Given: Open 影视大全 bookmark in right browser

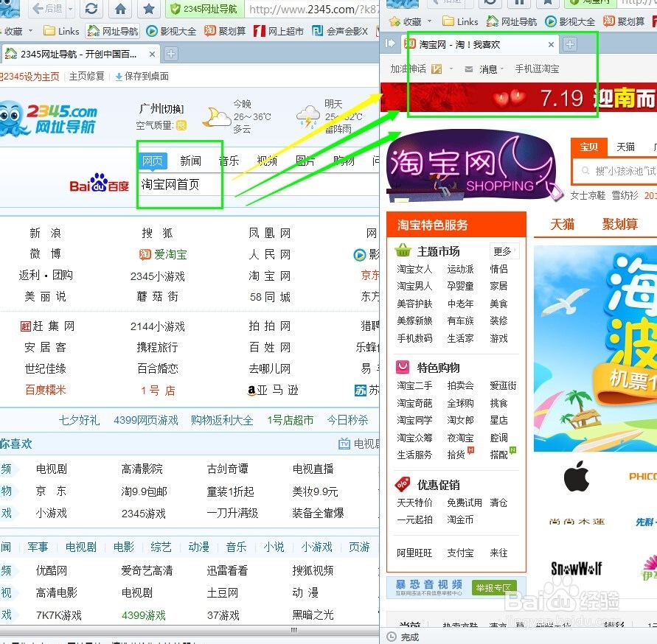Looking at the screenshot, I should pyautogui.click(x=570, y=21).
